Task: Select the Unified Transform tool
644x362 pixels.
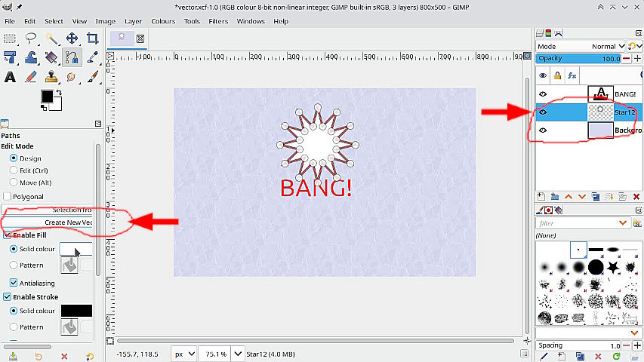Action: point(10,57)
